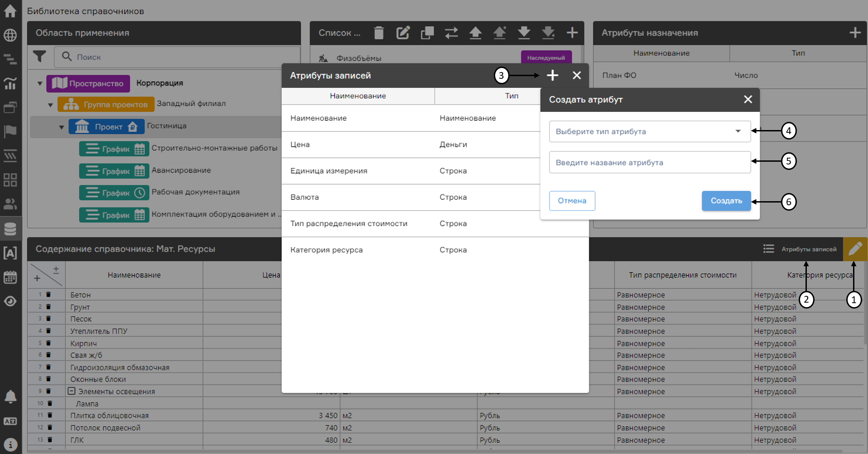Screen dimensions: 868x454
Task: Open the calendar icon in sidebar
Action: click(x=10, y=277)
